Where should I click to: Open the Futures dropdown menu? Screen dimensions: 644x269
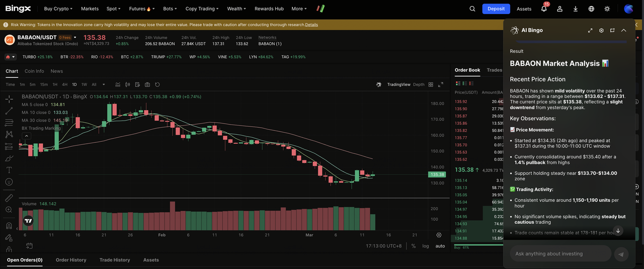(141, 9)
